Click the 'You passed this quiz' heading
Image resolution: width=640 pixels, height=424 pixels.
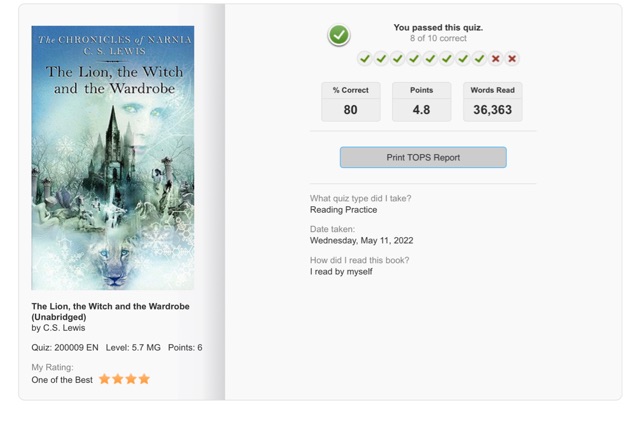(438, 27)
